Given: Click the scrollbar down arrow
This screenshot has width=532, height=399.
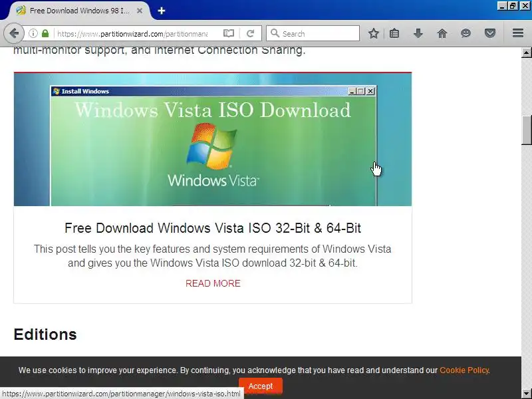Looking at the screenshot, I should point(527,394).
